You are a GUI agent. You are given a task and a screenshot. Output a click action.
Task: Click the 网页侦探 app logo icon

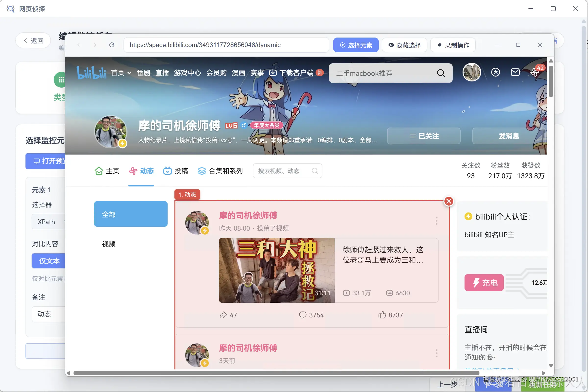point(11,9)
